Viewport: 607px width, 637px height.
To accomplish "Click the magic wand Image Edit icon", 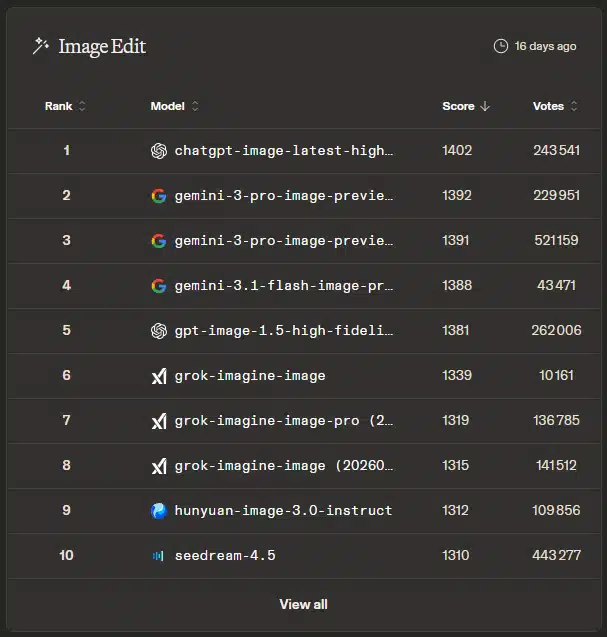I will point(41,46).
